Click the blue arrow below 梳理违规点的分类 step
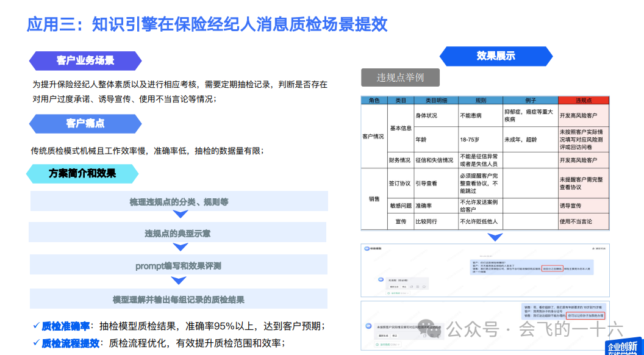Screen dimensions: 644x355 click(181, 215)
